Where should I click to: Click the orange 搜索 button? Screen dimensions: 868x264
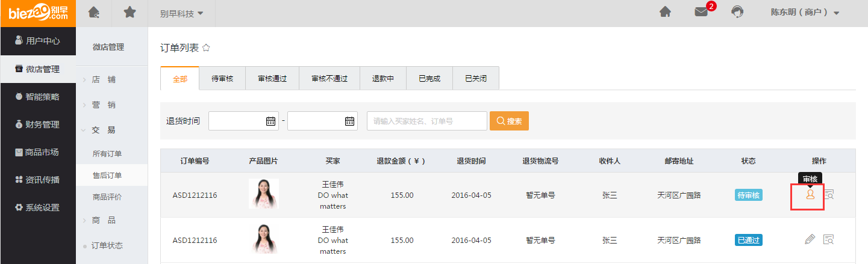coord(509,121)
